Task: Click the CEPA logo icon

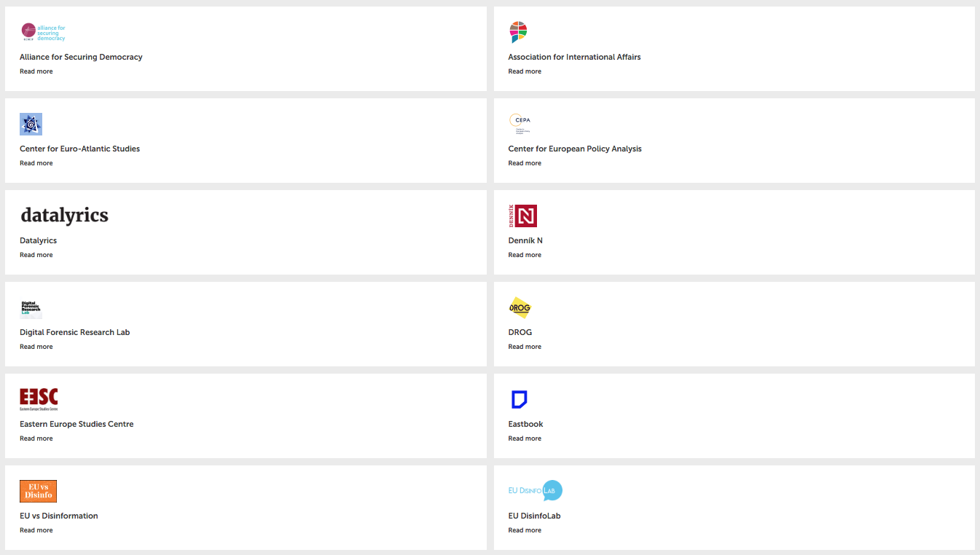Action: click(520, 124)
